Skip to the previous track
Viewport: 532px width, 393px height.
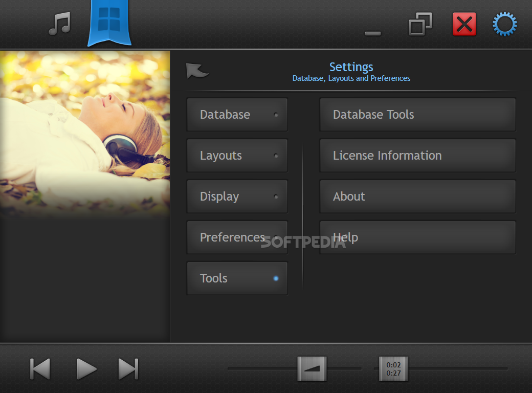pos(40,369)
